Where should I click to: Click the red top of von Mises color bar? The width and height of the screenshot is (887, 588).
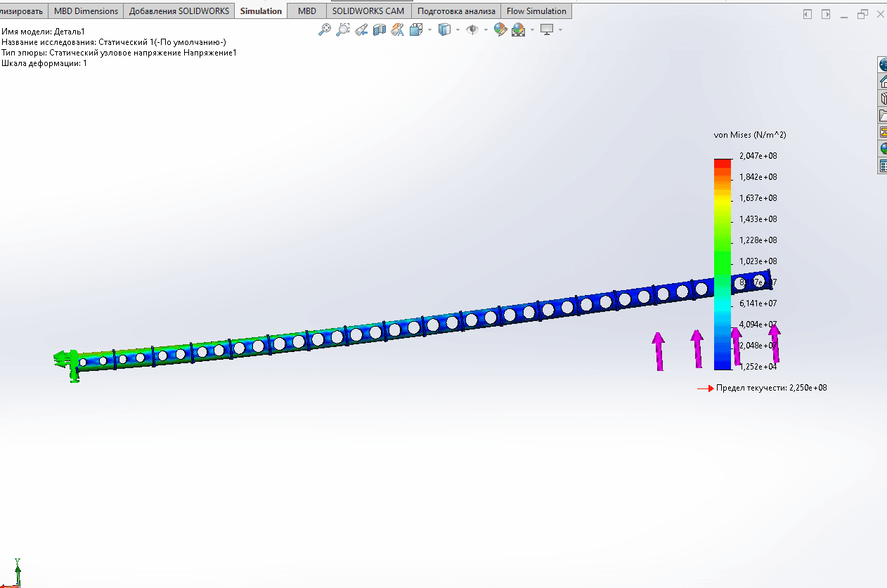[723, 162]
